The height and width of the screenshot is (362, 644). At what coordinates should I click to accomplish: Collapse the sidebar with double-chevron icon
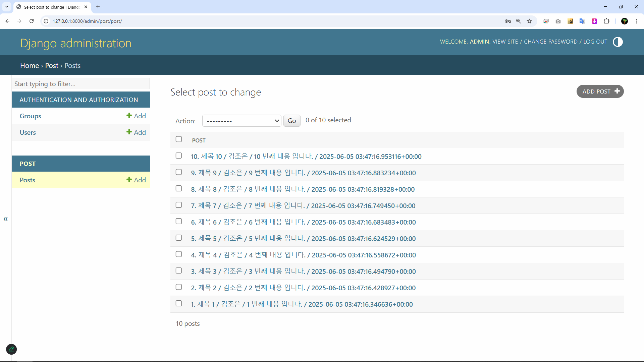point(6,219)
